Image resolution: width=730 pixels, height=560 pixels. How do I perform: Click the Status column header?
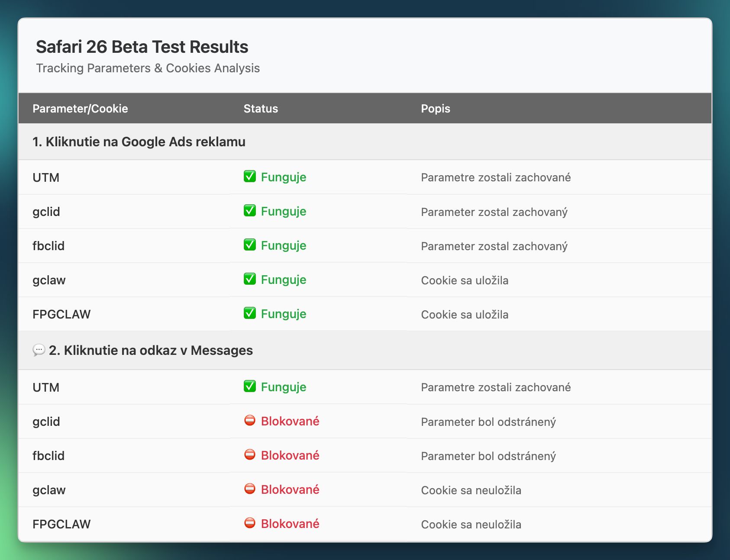[x=261, y=109]
